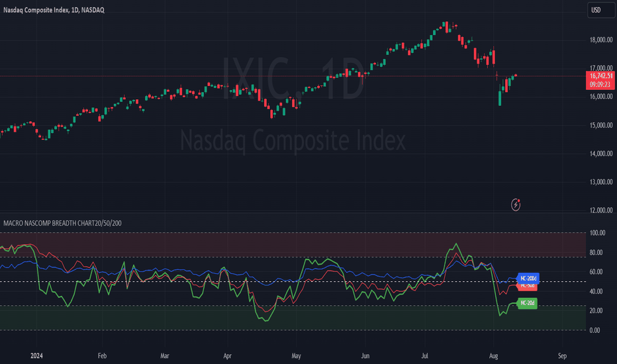Click the 09:09:23 countdown timer in price label
The image size is (617, 364).
[600, 85]
